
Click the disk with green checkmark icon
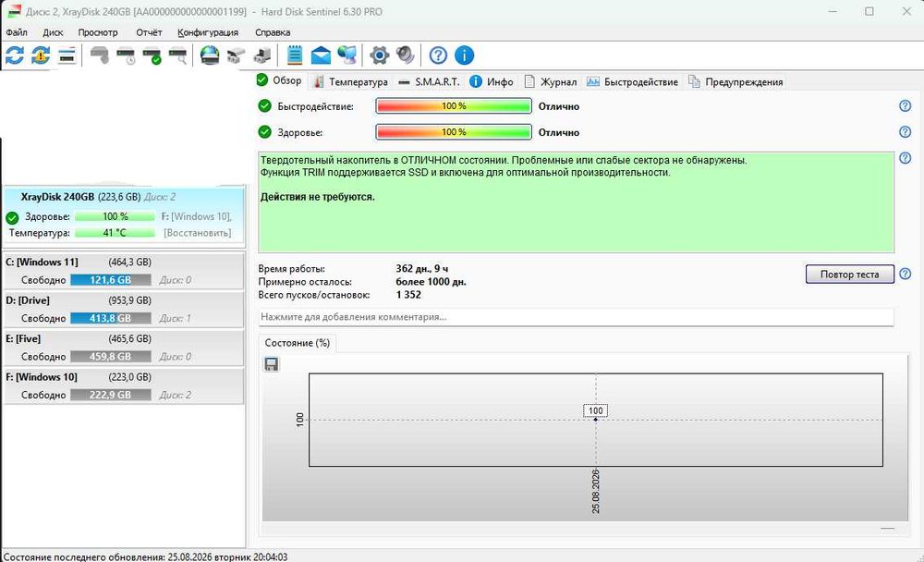pos(152,55)
